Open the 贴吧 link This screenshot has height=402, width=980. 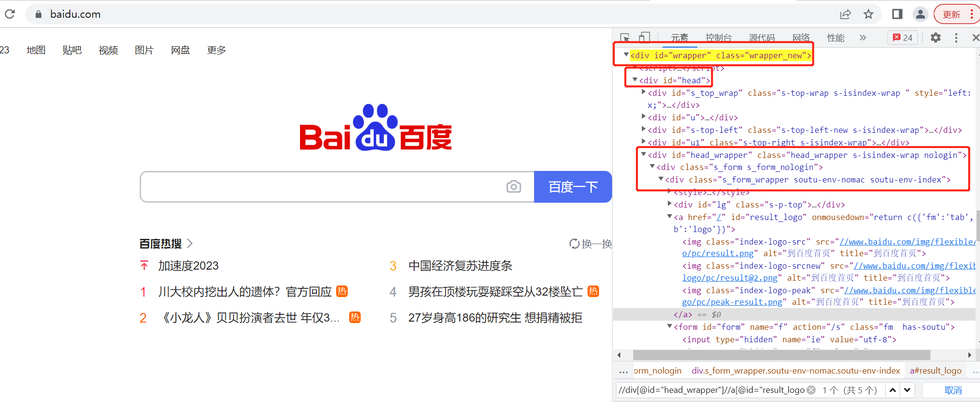tap(72, 50)
